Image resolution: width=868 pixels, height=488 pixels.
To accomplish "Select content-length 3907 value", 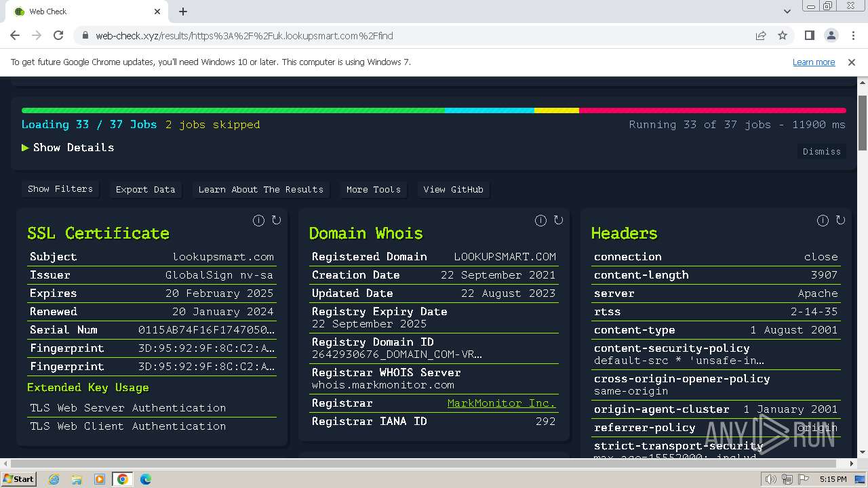I will coord(825,275).
